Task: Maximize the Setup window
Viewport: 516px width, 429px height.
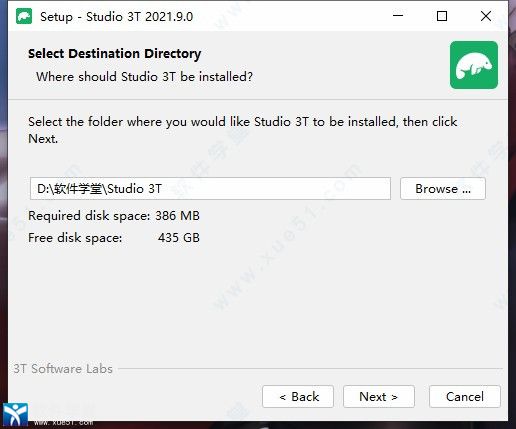Action: pyautogui.click(x=442, y=16)
